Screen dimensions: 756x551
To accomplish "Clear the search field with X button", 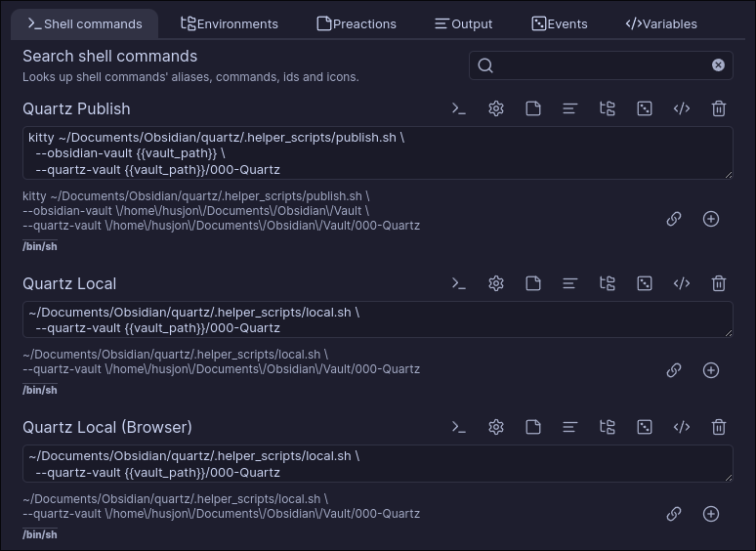I will 718,65.
